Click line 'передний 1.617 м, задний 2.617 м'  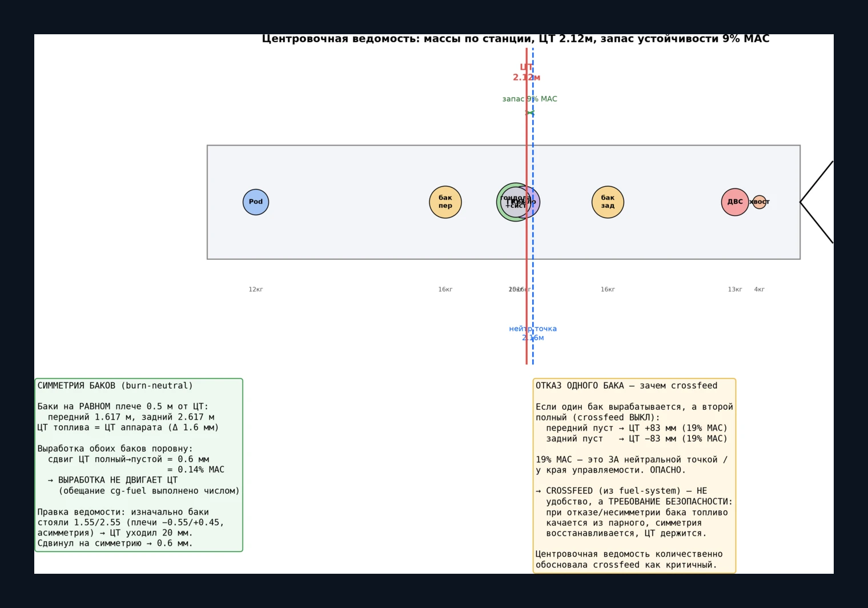click(x=131, y=417)
